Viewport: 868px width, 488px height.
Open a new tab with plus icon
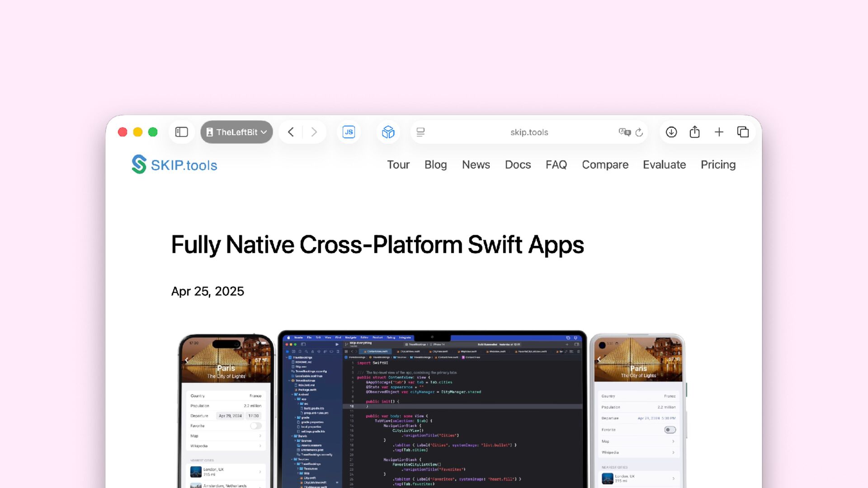pyautogui.click(x=719, y=132)
